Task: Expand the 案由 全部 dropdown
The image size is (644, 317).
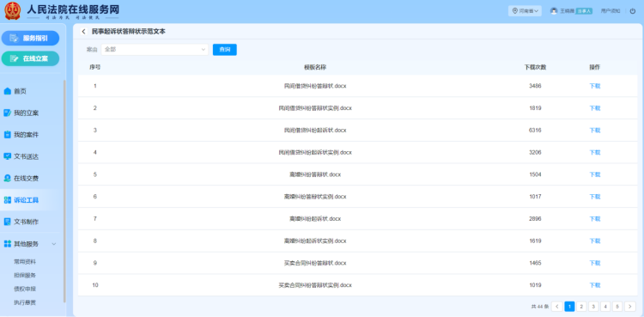Action: tap(155, 50)
